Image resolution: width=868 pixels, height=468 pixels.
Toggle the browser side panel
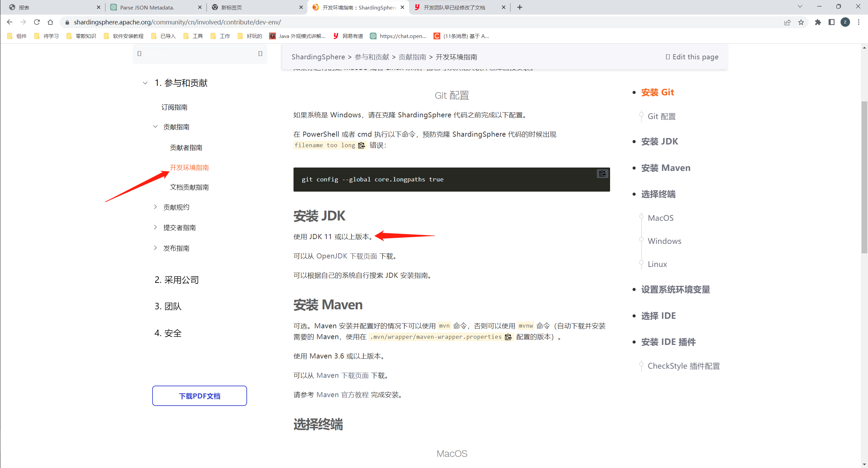pyautogui.click(x=831, y=22)
